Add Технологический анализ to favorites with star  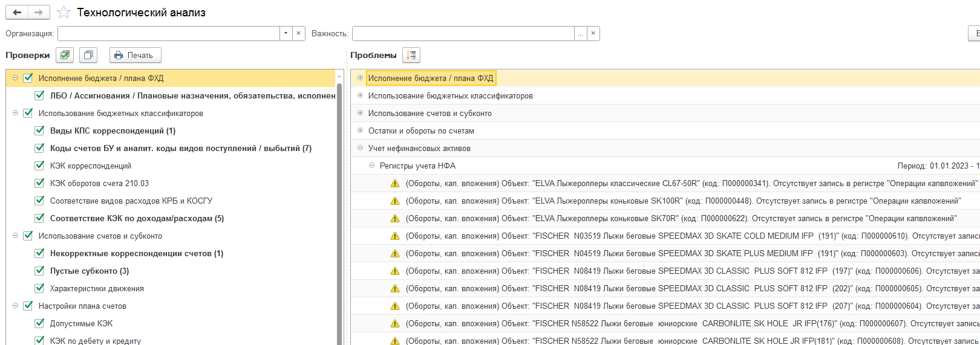(64, 13)
